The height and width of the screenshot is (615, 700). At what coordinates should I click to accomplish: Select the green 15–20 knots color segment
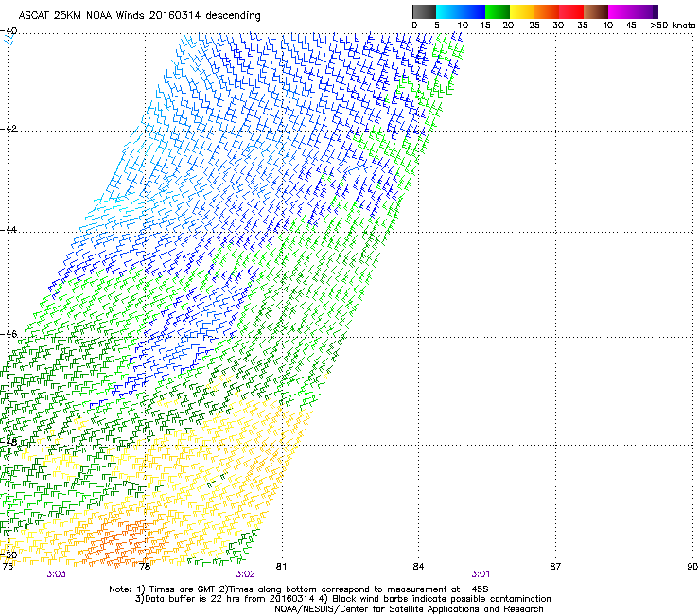(x=498, y=11)
